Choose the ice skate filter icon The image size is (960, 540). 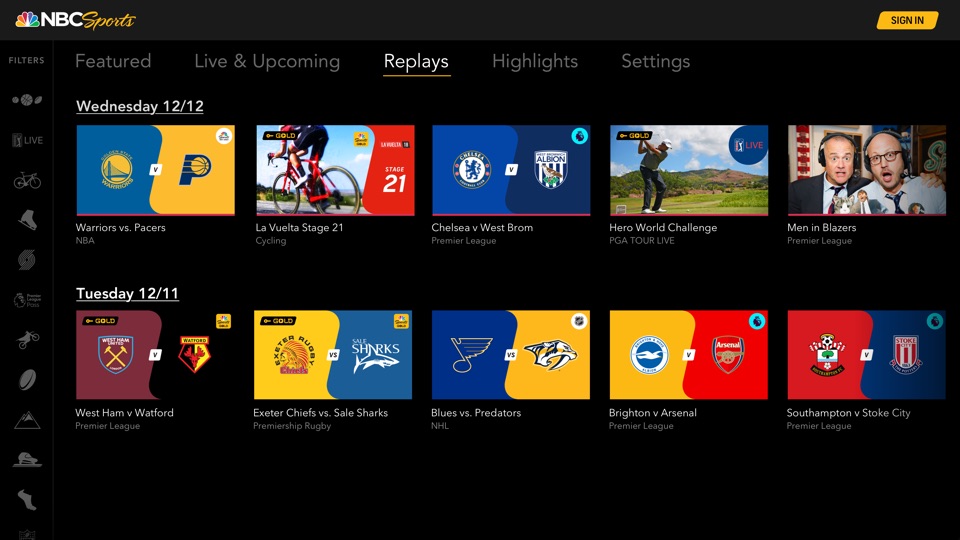tap(27, 221)
